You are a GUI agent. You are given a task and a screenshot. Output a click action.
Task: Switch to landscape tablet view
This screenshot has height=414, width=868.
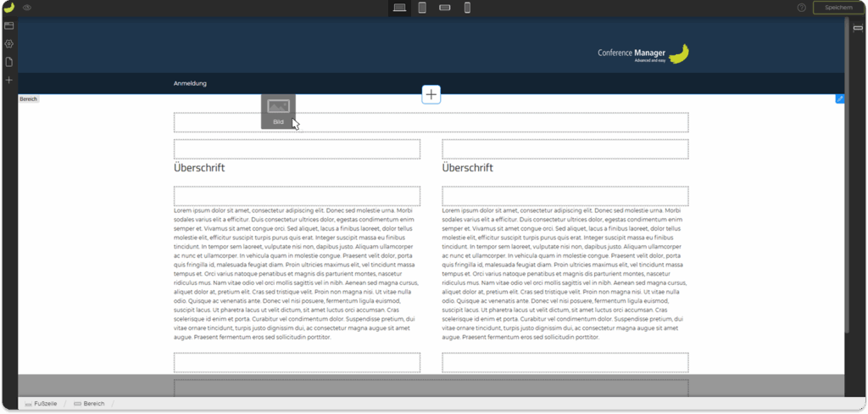tap(444, 8)
